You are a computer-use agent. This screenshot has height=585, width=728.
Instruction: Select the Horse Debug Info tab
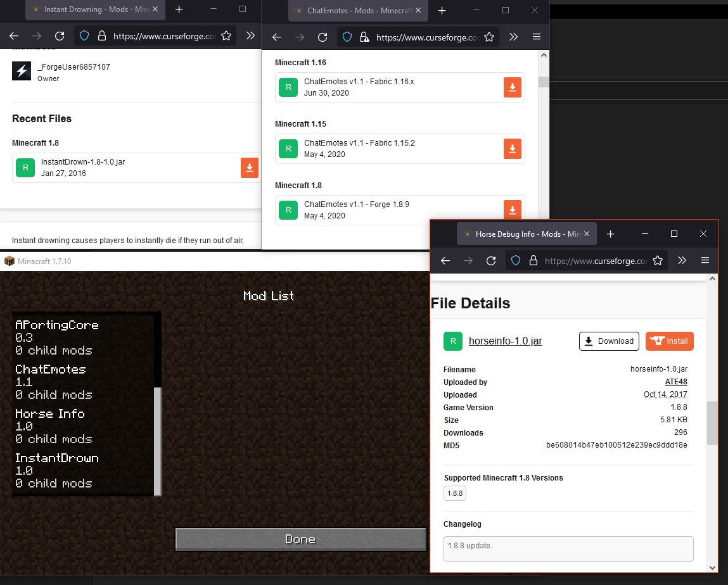(x=527, y=234)
